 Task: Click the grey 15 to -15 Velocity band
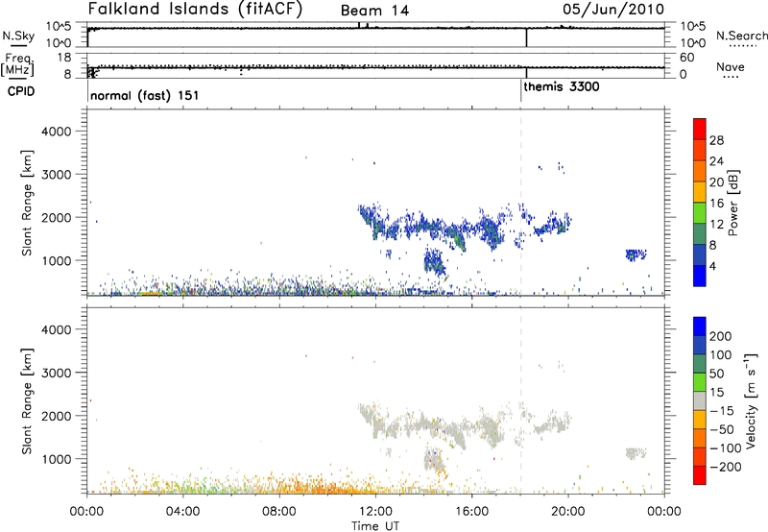pos(700,400)
